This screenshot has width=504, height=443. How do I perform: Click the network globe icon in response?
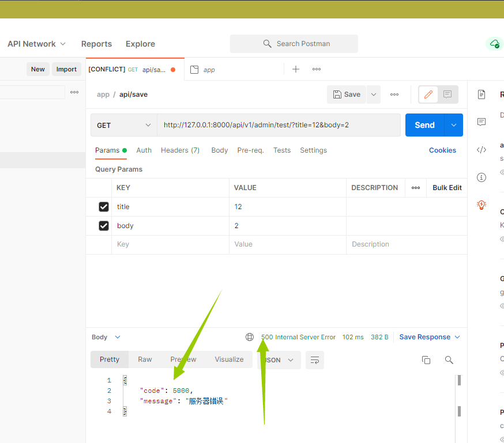(250, 337)
